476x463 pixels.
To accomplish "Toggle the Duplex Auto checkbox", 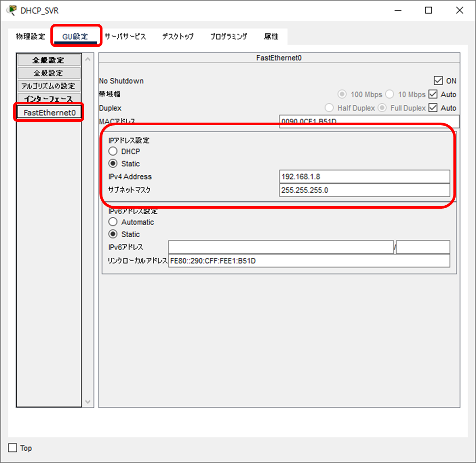I will [x=433, y=108].
